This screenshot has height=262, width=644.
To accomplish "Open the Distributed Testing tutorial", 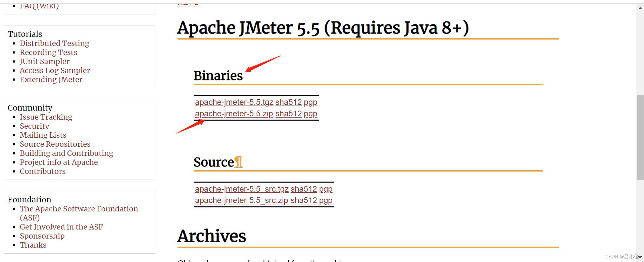I will (54, 43).
